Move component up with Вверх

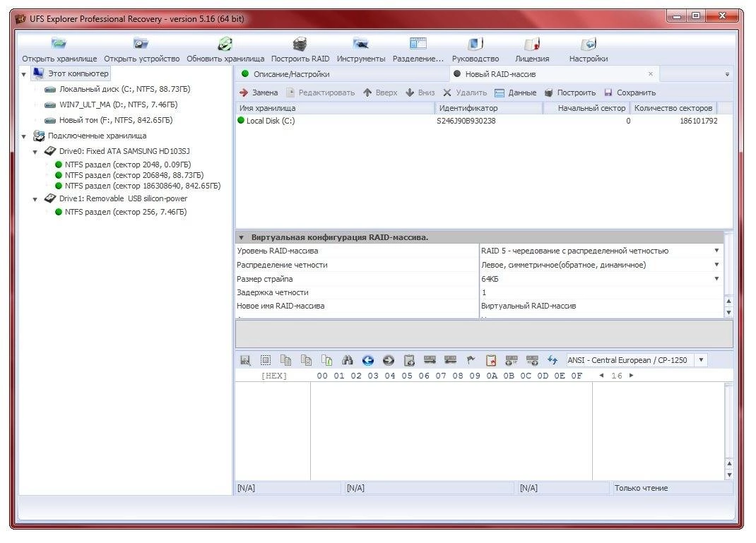click(380, 93)
